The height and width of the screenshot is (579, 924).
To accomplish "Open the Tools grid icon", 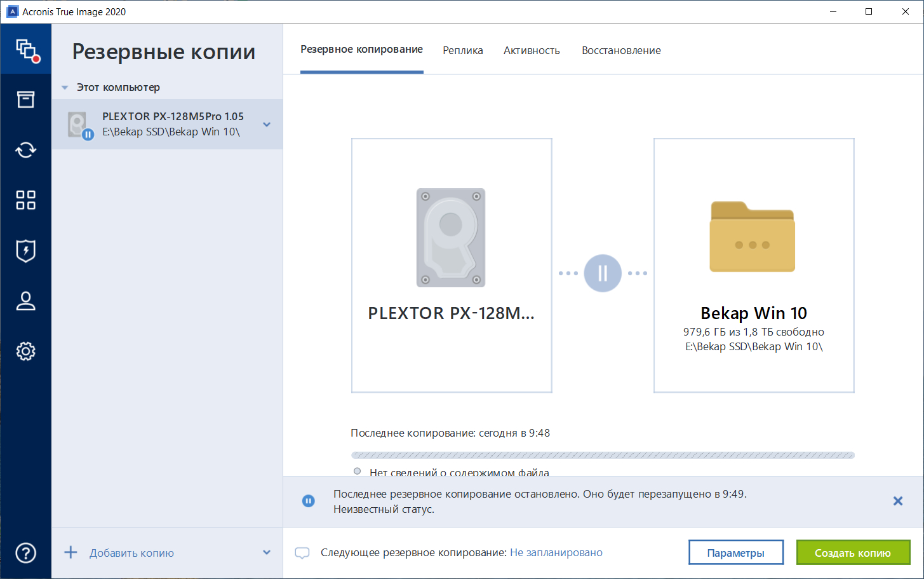I will (26, 200).
